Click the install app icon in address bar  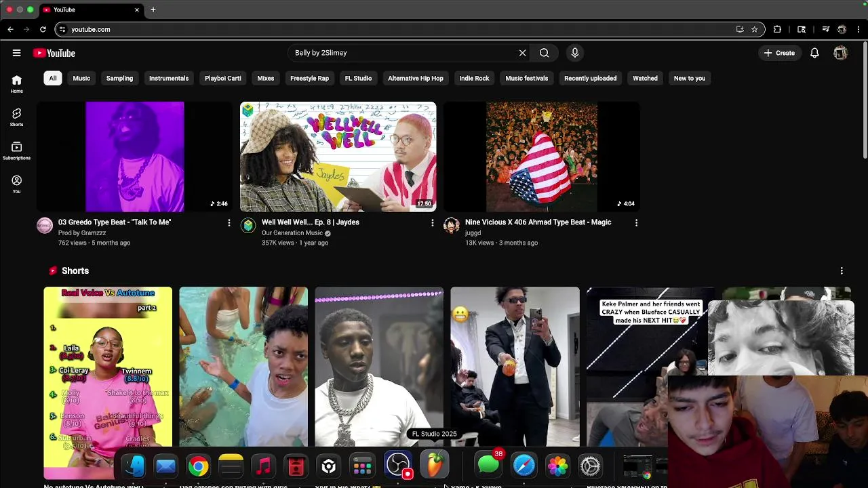point(740,29)
